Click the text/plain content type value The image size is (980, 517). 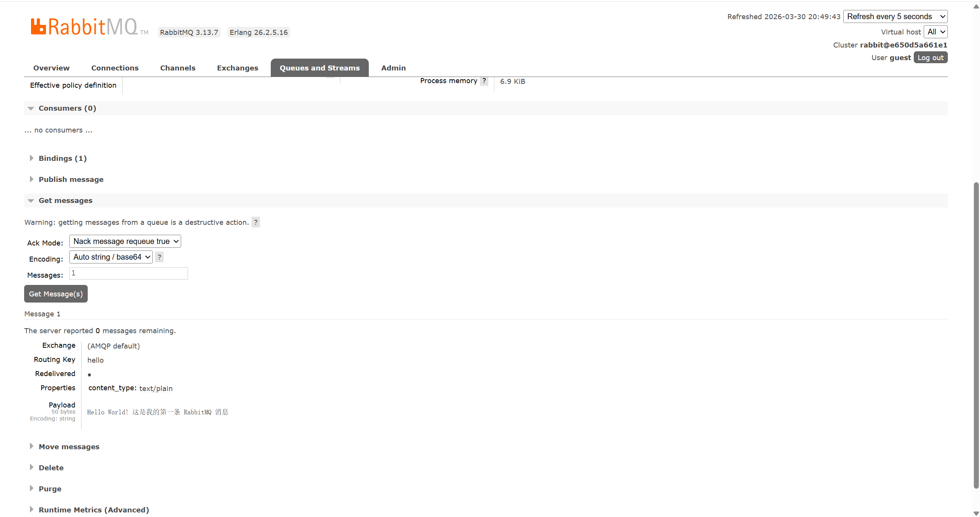pos(156,388)
